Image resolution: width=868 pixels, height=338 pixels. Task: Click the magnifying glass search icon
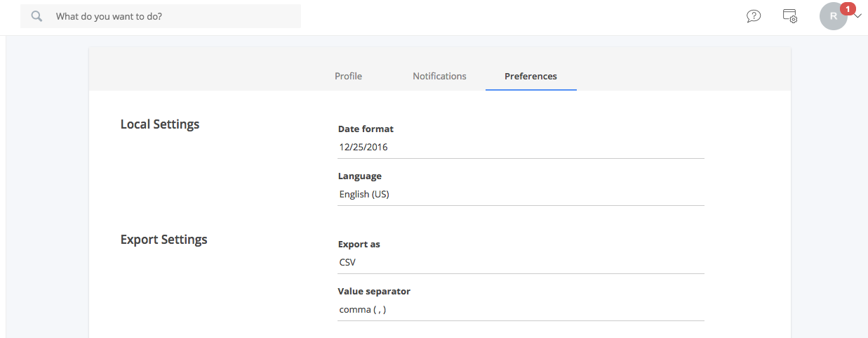point(37,15)
